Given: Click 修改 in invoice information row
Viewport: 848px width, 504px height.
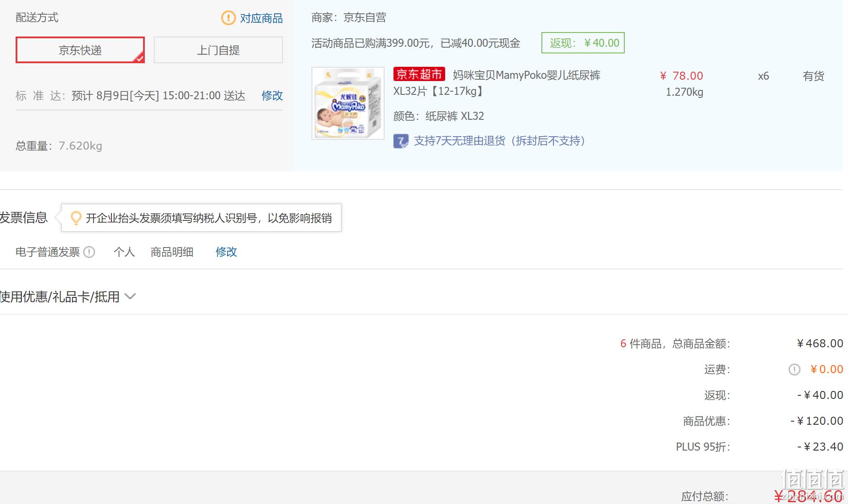Looking at the screenshot, I should click(x=226, y=252).
